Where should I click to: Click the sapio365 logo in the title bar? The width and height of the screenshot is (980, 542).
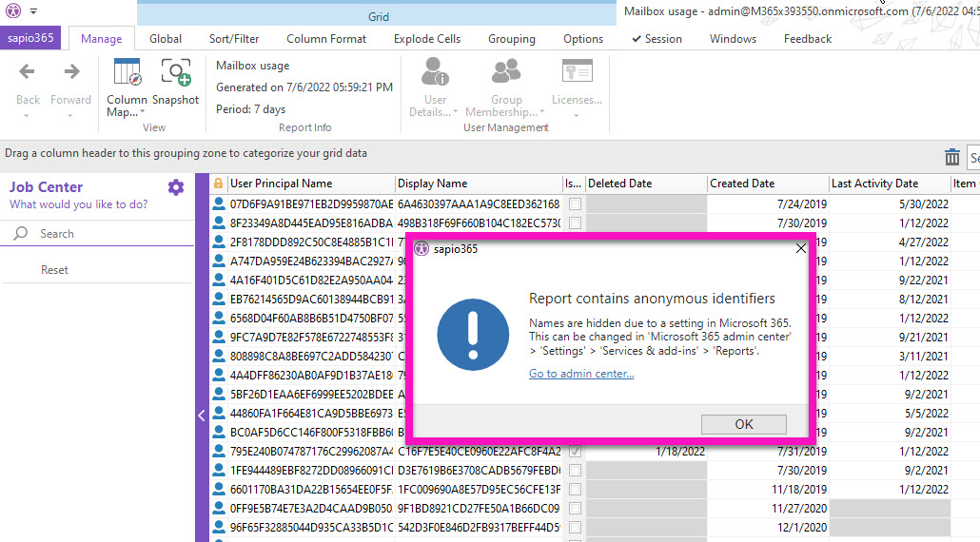tap(13, 10)
